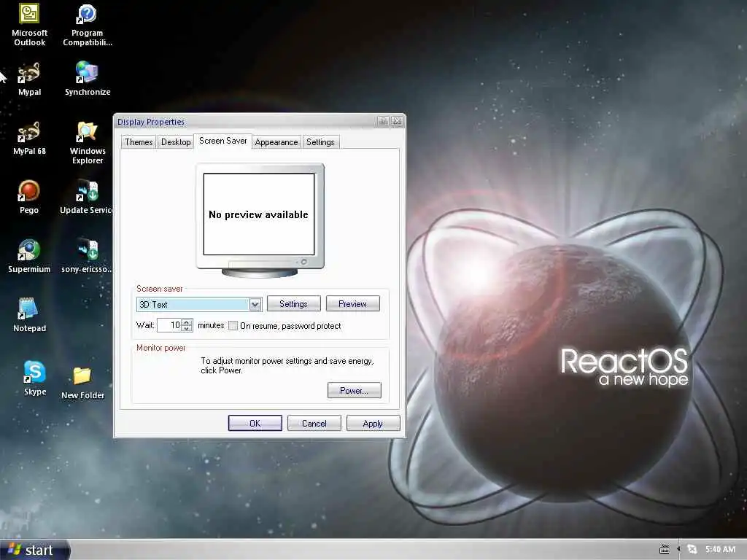Open monitor Power settings
The width and height of the screenshot is (747, 560).
(354, 391)
